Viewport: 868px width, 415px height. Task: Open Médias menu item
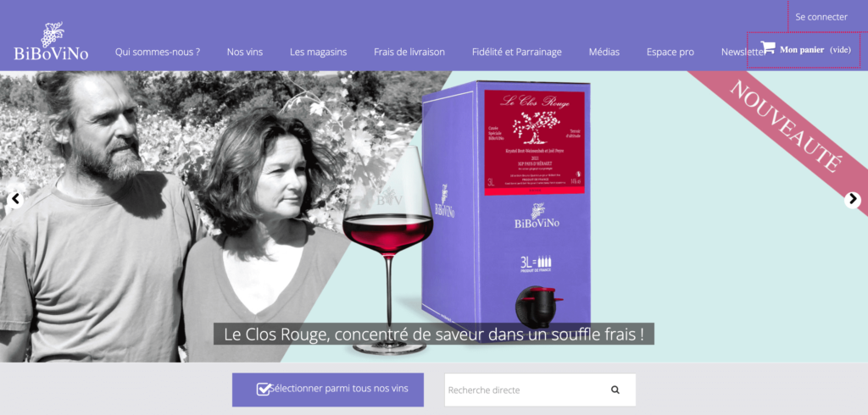[x=604, y=52]
